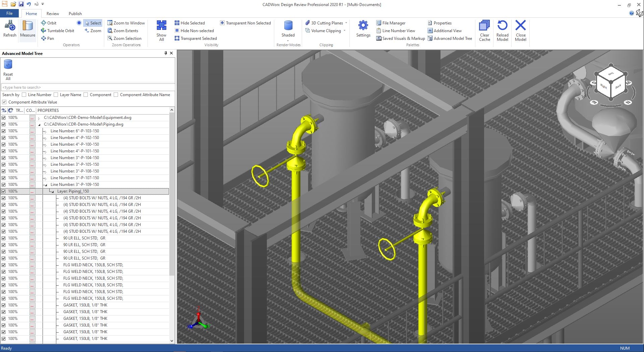Open the Volume Clipping dropdown arrow

coord(344,30)
